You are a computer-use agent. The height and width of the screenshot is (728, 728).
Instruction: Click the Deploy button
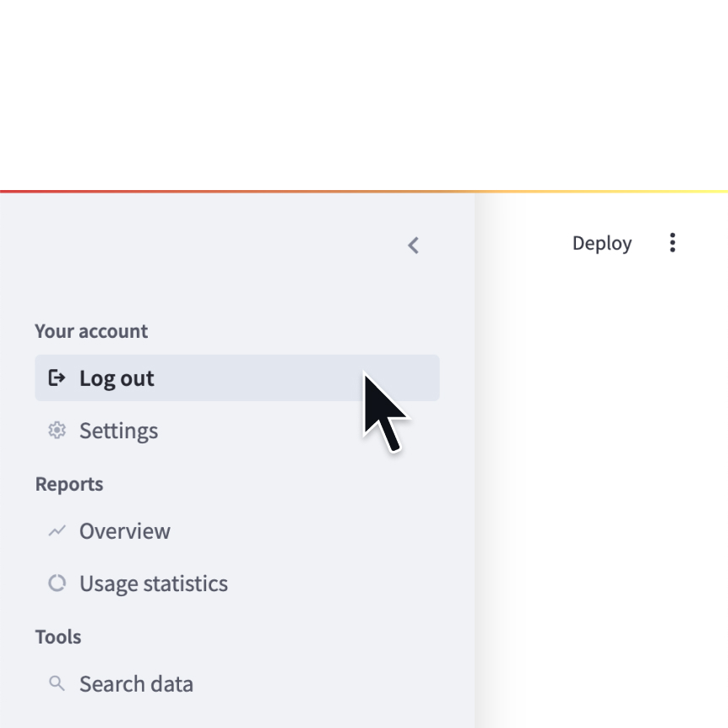(601, 242)
